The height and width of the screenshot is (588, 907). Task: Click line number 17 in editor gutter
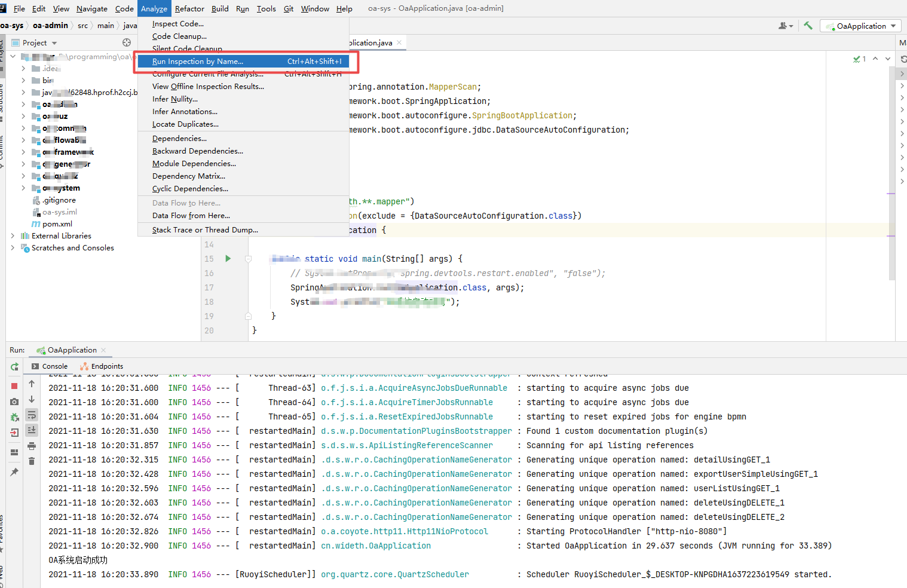209,287
